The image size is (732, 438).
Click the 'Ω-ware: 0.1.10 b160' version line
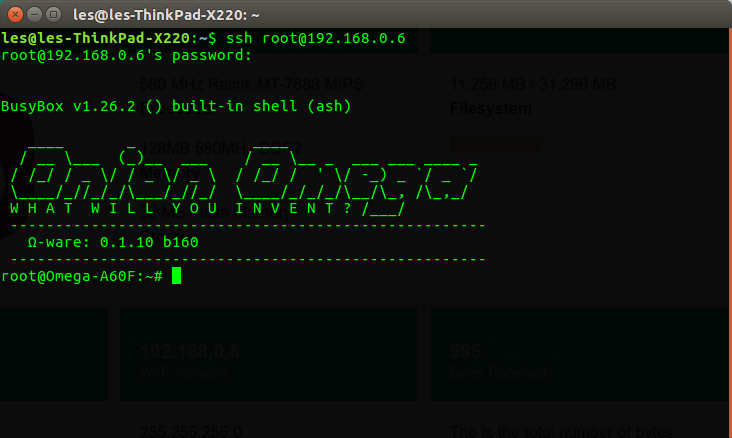(x=113, y=242)
